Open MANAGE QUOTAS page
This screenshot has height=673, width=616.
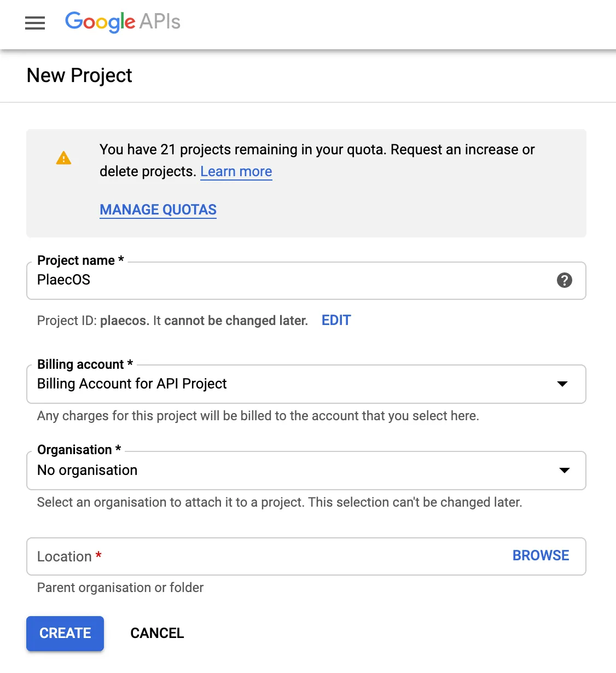pos(158,210)
